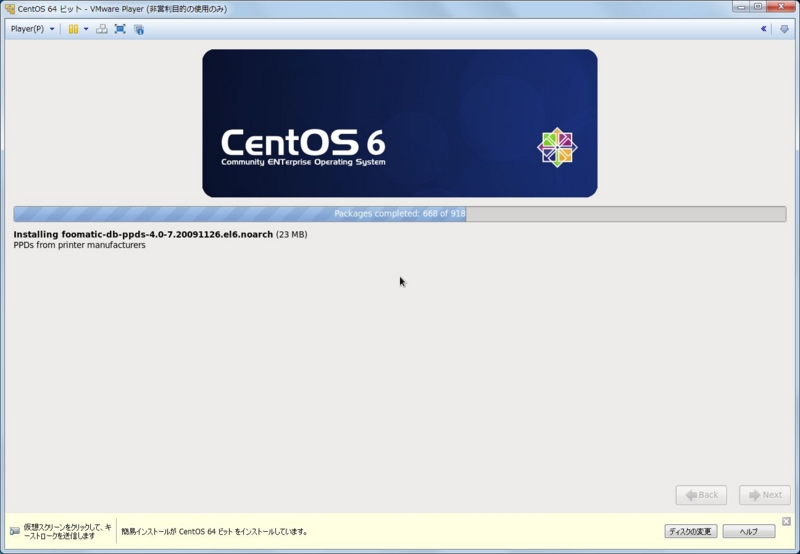Click the ヘルプ button
The width and height of the screenshot is (800, 554).
748,531
